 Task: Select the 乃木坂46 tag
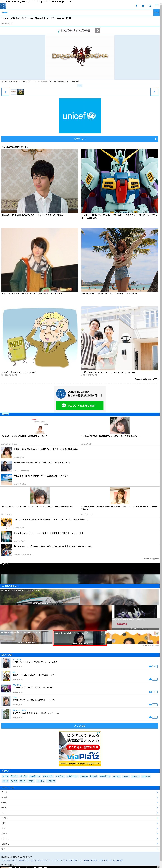tap(84, 776)
